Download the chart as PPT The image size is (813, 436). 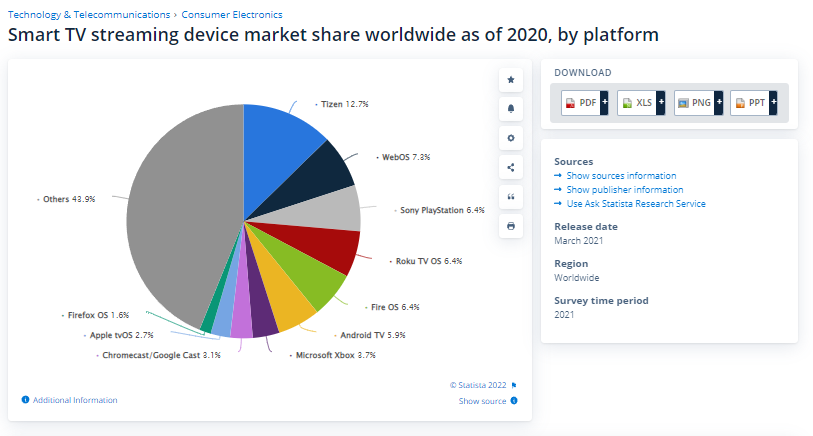point(755,103)
